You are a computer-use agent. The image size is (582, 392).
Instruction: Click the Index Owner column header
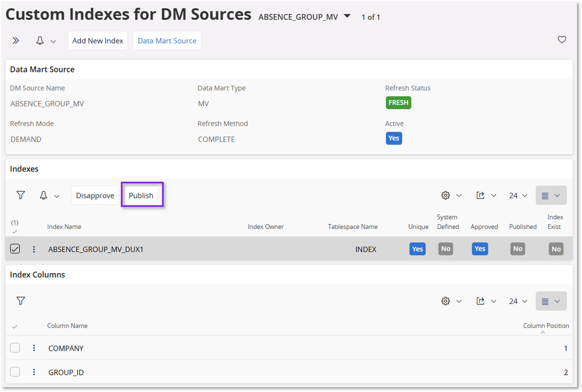266,227
